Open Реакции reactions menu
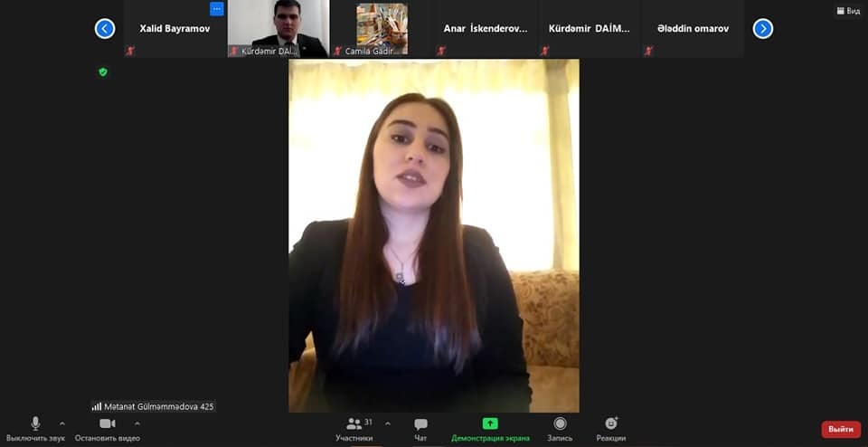The height and width of the screenshot is (447, 868). point(611,429)
